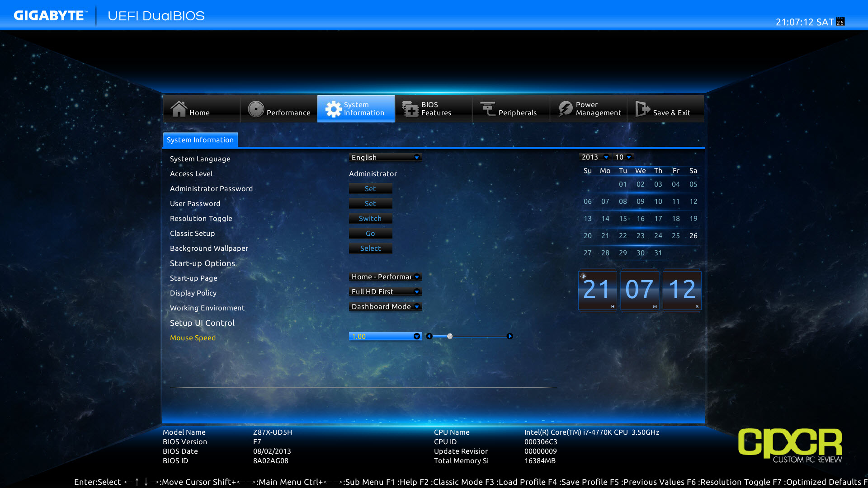Screen dimensions: 868x488
Task: Switch to the Performance tab
Action: click(278, 109)
